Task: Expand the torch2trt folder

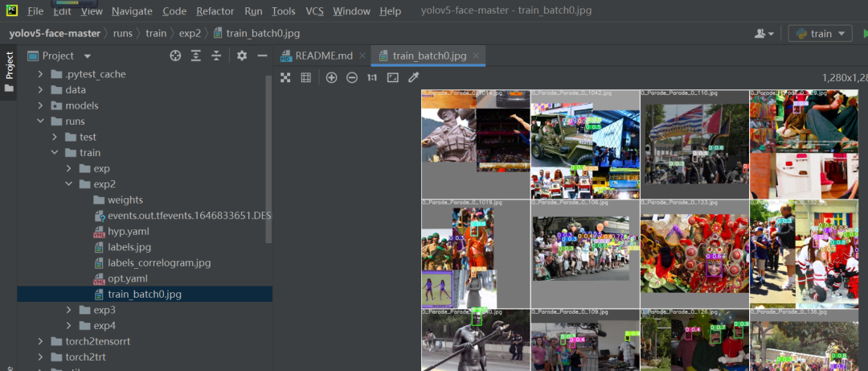Action: point(40,357)
